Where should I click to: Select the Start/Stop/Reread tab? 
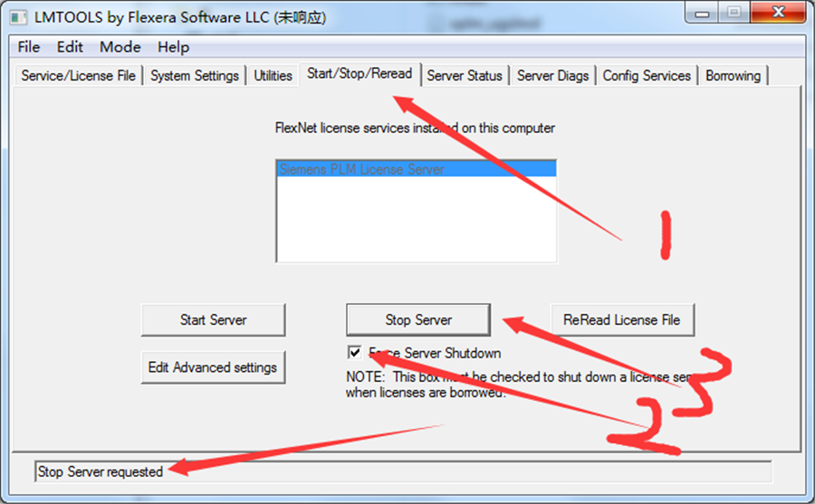[360, 74]
